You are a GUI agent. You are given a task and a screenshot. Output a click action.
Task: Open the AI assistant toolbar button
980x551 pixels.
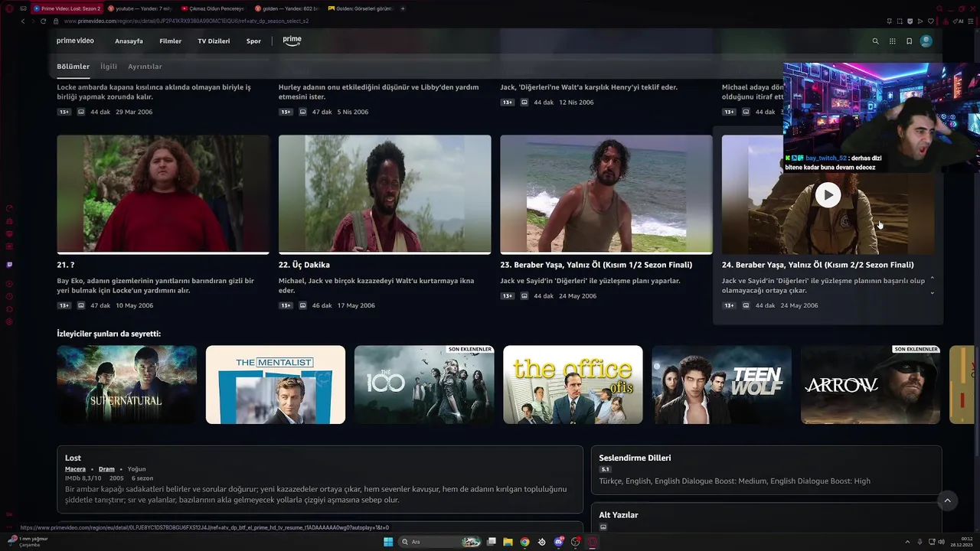pos(959,21)
